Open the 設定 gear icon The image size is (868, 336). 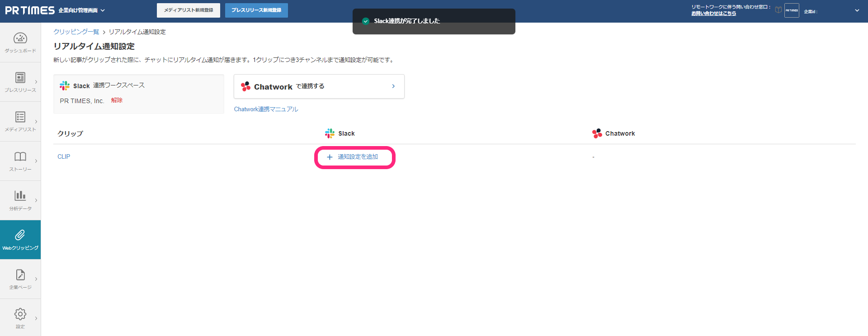(x=20, y=314)
